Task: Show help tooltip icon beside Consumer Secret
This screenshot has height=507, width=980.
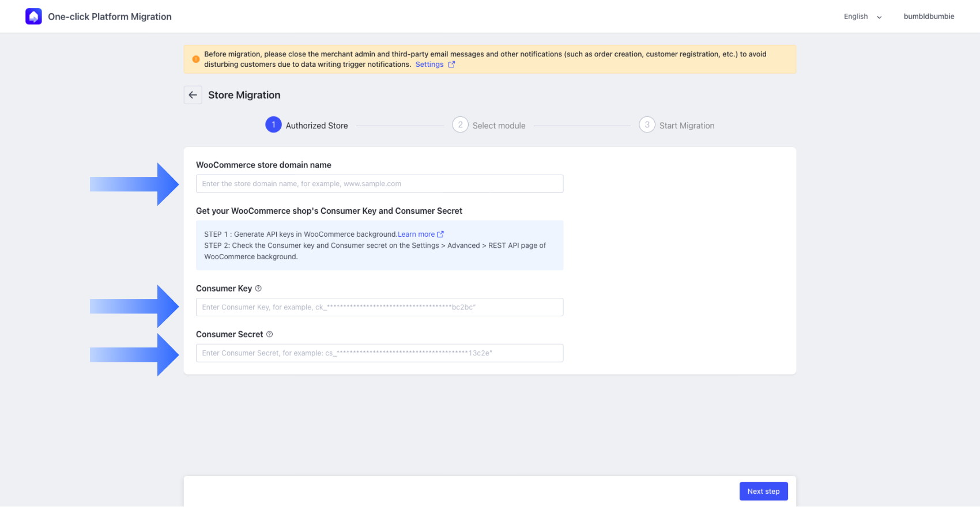Action: click(x=269, y=335)
